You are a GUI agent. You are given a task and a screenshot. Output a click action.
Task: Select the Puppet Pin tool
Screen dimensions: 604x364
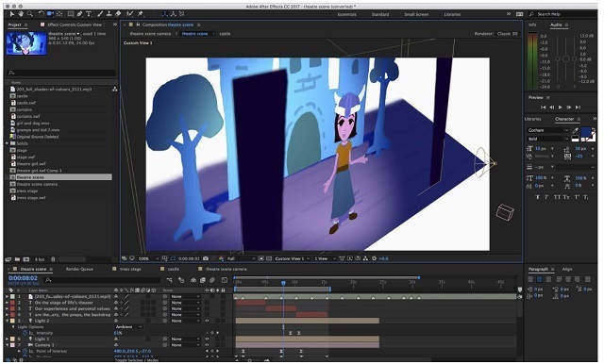pyautogui.click(x=141, y=14)
